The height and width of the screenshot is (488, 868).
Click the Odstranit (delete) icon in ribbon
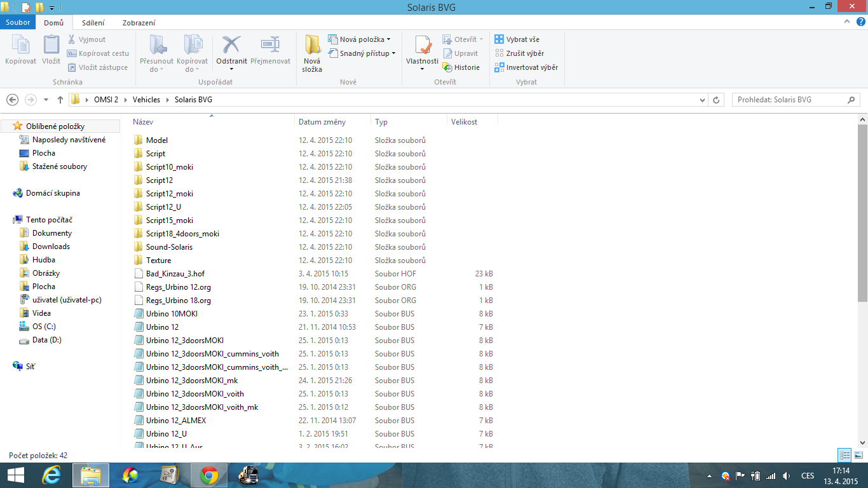pos(231,46)
